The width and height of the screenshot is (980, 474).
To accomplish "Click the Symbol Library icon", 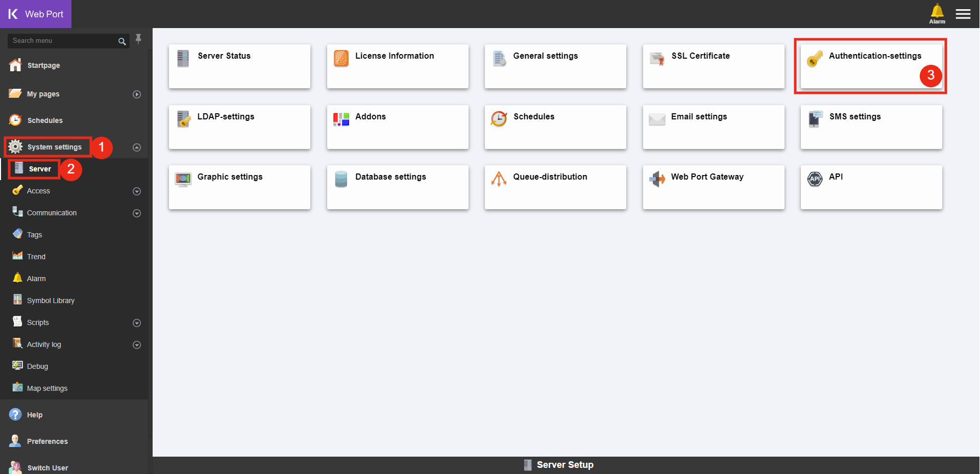I will (x=18, y=300).
